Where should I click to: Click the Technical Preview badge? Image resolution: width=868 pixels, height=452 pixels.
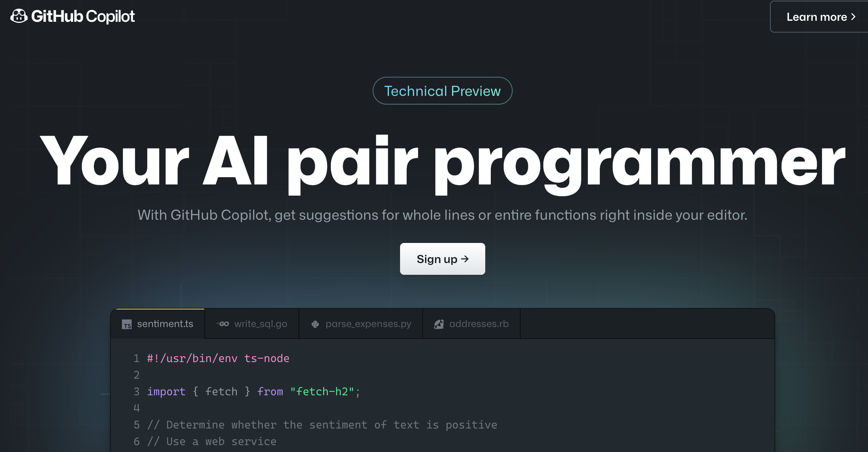coord(442,91)
